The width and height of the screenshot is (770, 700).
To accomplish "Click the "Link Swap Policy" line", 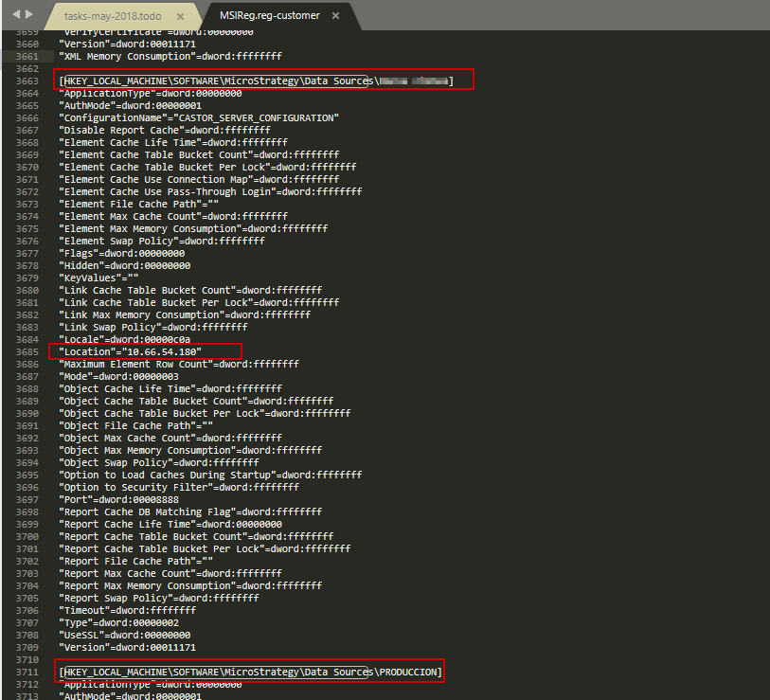I will [x=153, y=327].
